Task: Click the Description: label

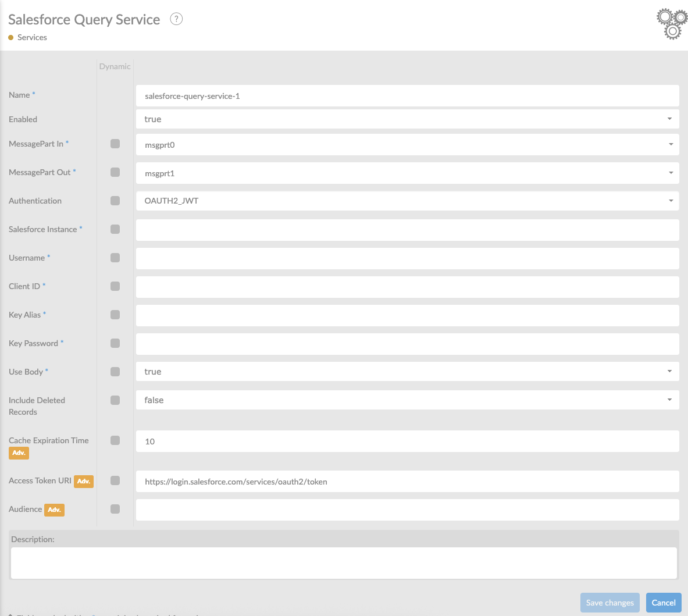Action: [x=33, y=540]
